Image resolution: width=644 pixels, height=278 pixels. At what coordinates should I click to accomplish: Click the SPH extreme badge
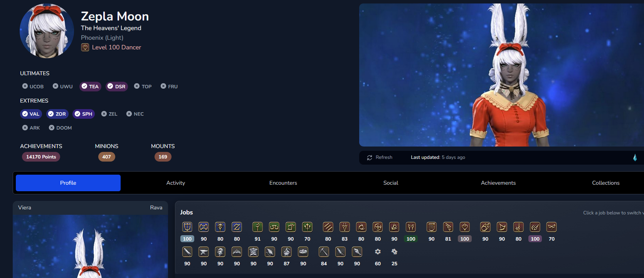(84, 114)
